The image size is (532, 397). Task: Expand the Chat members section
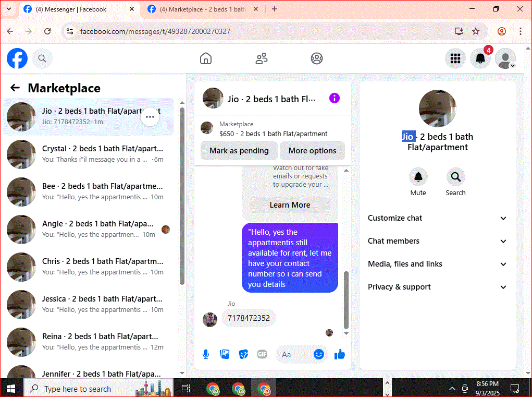tap(437, 241)
